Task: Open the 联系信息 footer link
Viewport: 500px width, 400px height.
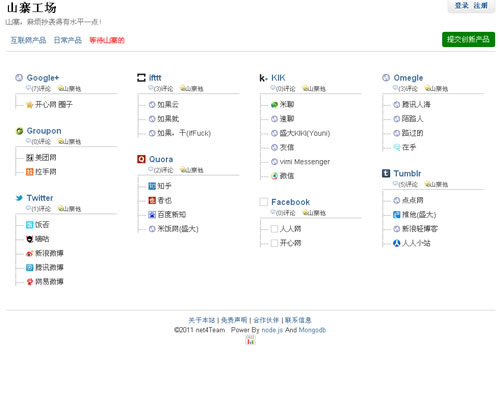Action: pyautogui.click(x=298, y=320)
